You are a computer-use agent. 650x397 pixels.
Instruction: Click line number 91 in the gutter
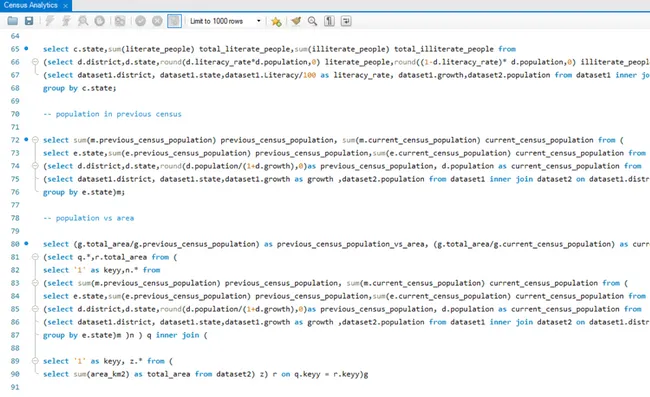(x=15, y=387)
